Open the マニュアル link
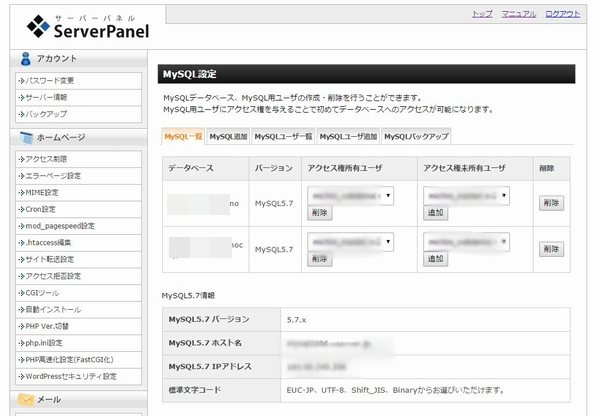Screen dimensions: 600x416 click(518, 14)
